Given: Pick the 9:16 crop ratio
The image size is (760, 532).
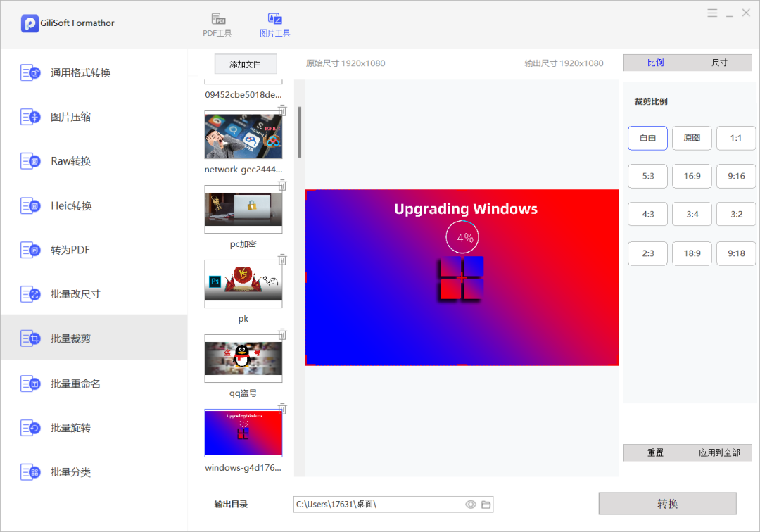Looking at the screenshot, I should point(736,177).
